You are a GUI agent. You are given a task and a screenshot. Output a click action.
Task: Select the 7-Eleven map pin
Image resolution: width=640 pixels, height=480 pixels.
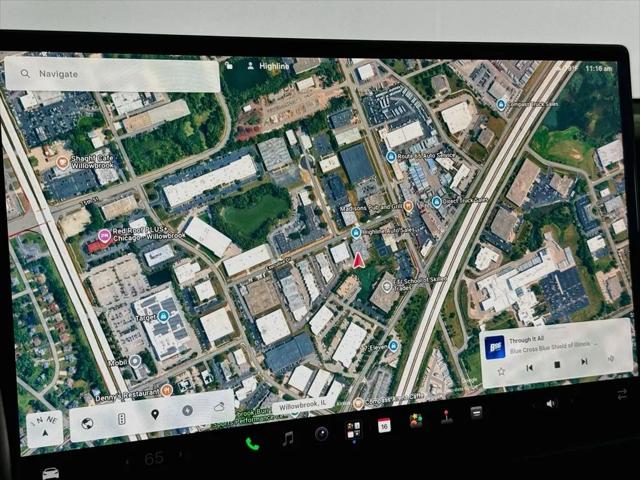click(393, 346)
